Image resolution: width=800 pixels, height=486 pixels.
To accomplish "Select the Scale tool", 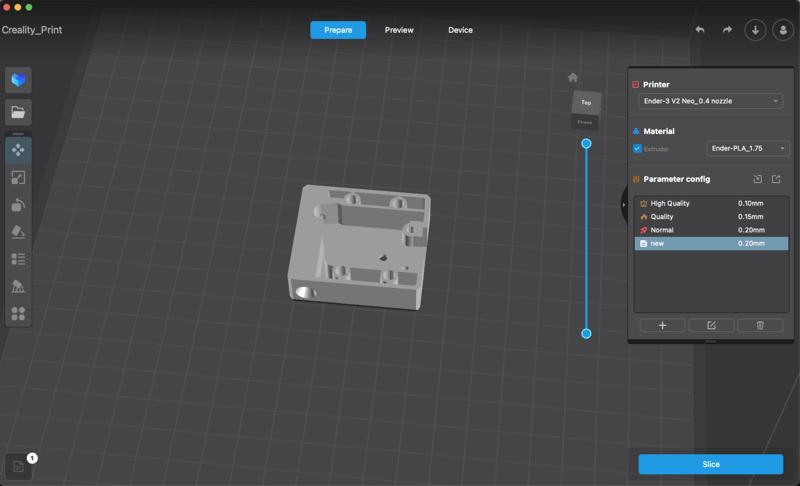I will 18,177.
